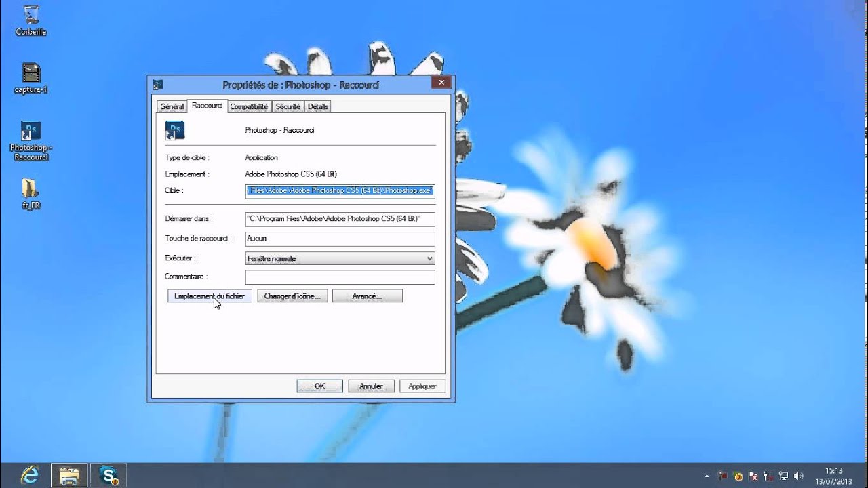
Task: Click the "Touche de raccourci :" label
Action: coord(198,239)
